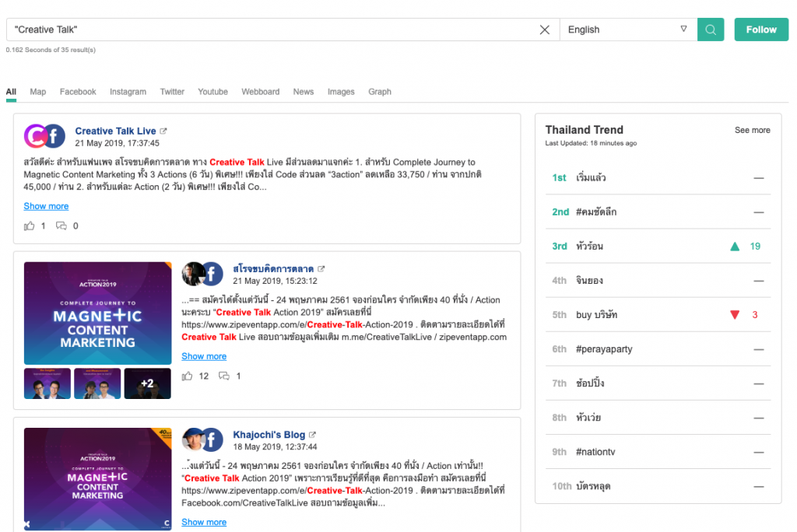
Task: Click external link icon beside Khajochi's Blog
Action: coord(313,435)
